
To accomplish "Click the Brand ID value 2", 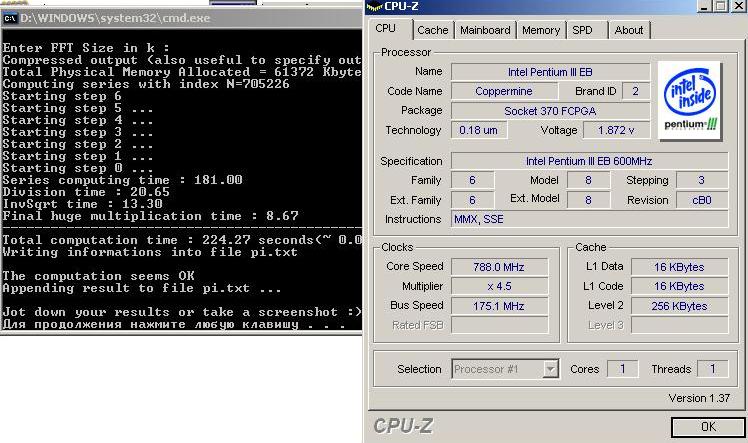I will click(636, 91).
